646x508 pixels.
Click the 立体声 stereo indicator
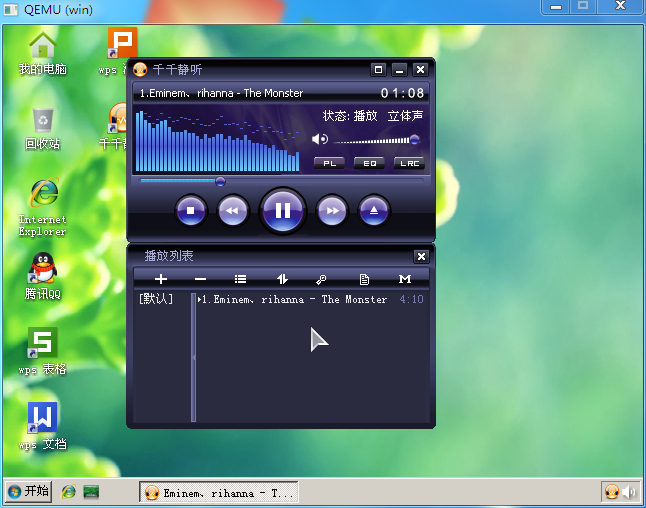405,116
